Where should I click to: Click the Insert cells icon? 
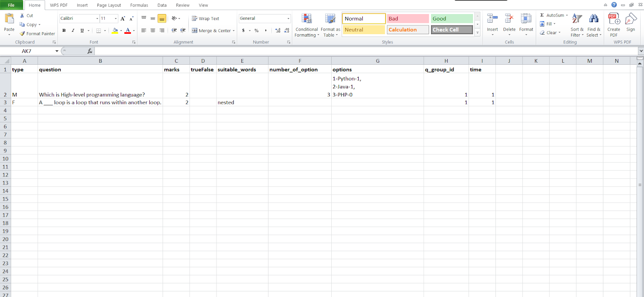tap(492, 19)
